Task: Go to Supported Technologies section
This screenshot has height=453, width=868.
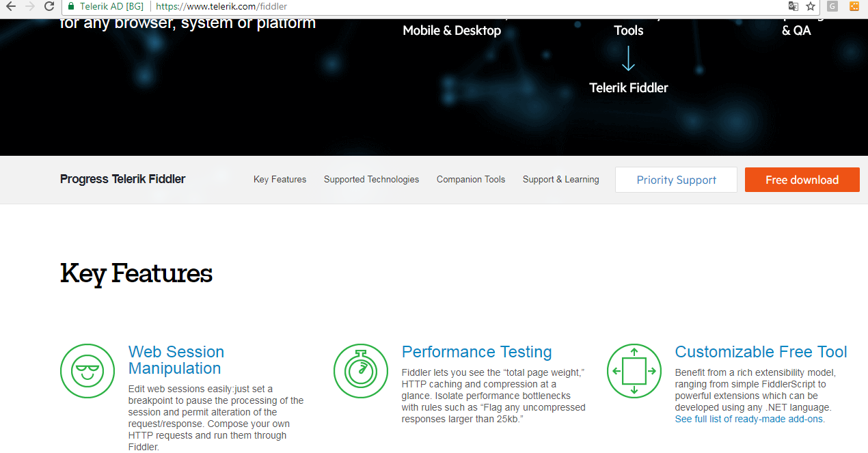Action: tap(371, 180)
